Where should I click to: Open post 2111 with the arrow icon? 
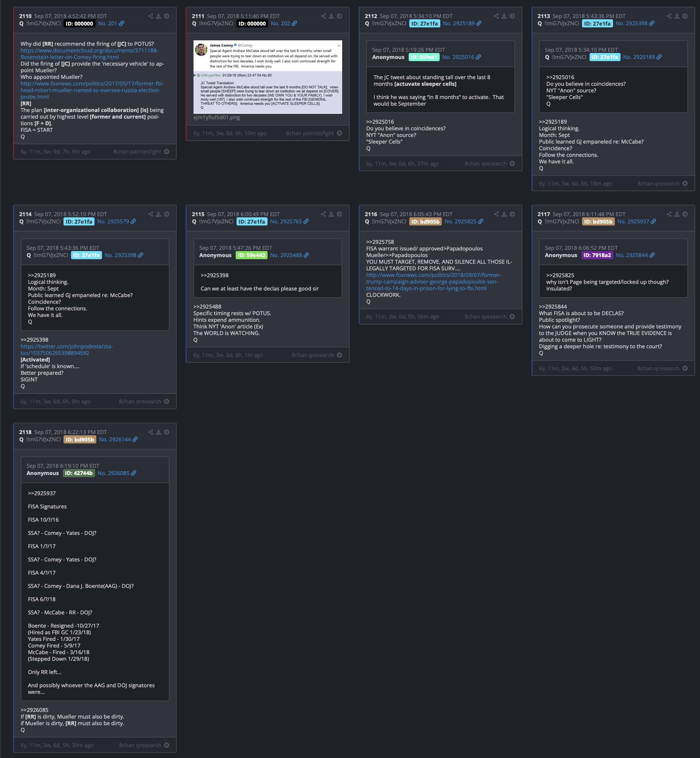(x=339, y=16)
